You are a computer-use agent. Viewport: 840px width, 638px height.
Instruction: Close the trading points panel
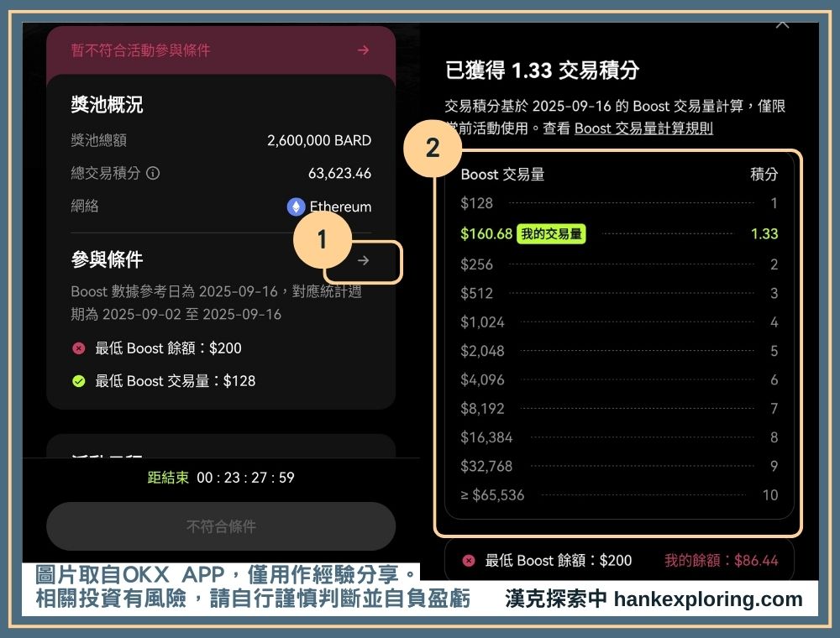pyautogui.click(x=783, y=24)
